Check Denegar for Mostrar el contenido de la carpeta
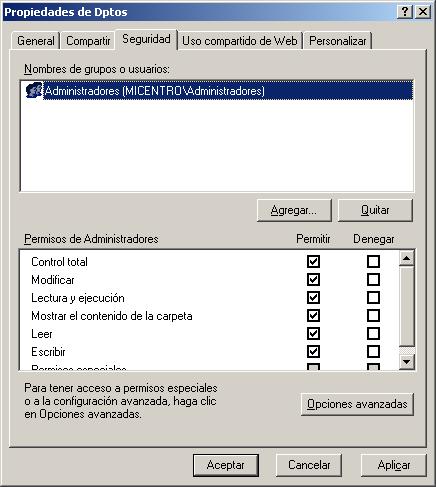436x487 pixels. 373,315
